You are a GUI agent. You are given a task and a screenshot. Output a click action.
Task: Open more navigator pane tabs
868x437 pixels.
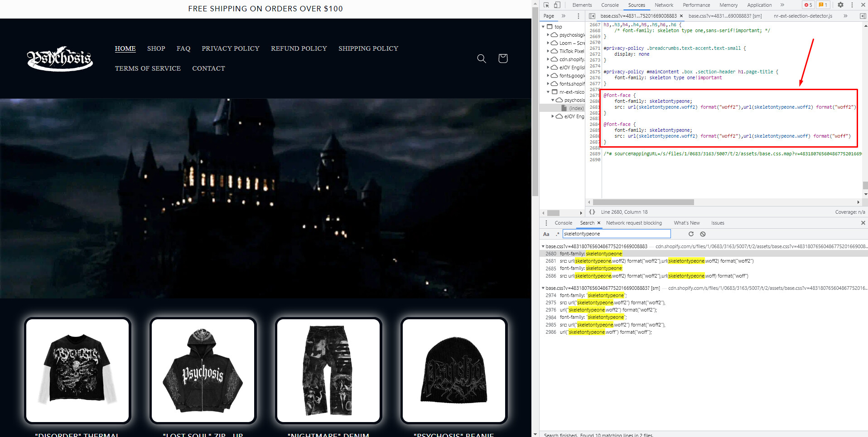tap(564, 16)
